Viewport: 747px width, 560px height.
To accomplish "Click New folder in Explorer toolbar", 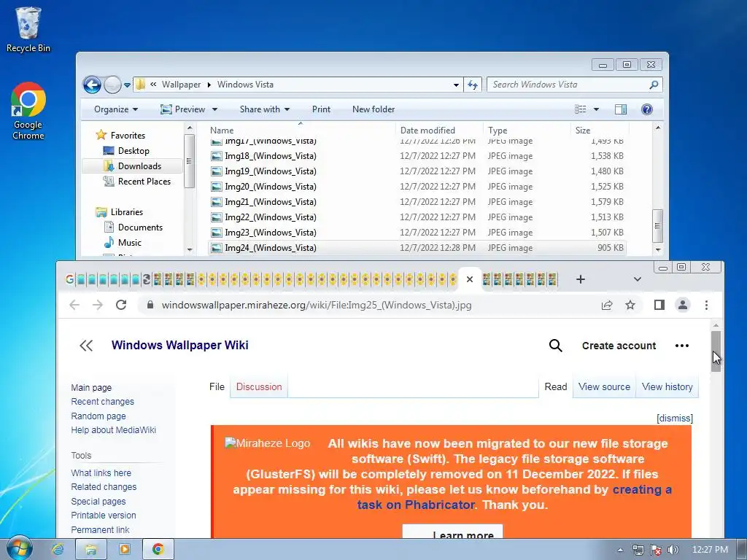I will pos(373,109).
